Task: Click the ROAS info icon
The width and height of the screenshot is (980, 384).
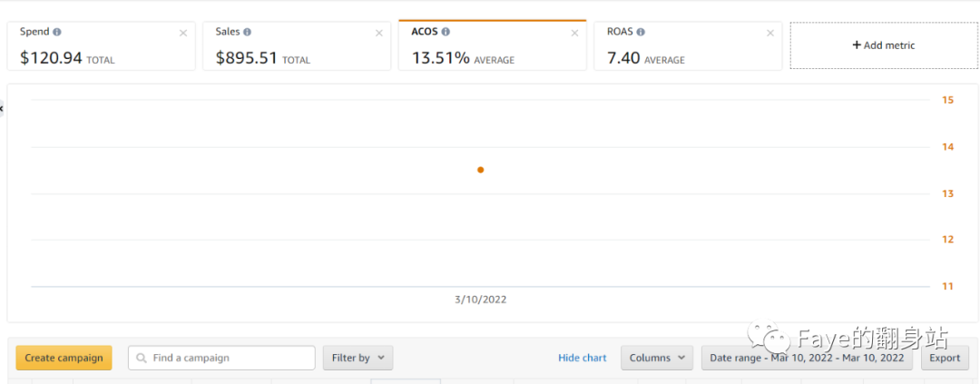Action: pyautogui.click(x=641, y=32)
